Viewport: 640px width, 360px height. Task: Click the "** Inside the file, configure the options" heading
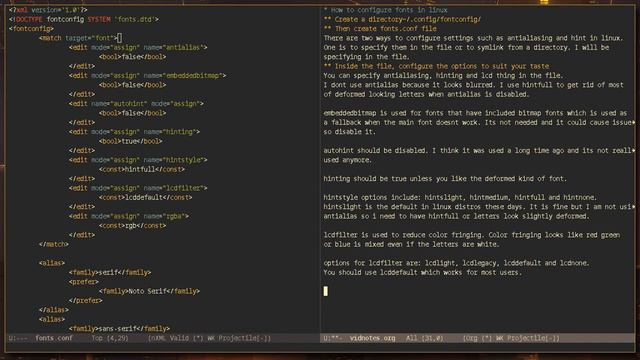(x=436, y=66)
